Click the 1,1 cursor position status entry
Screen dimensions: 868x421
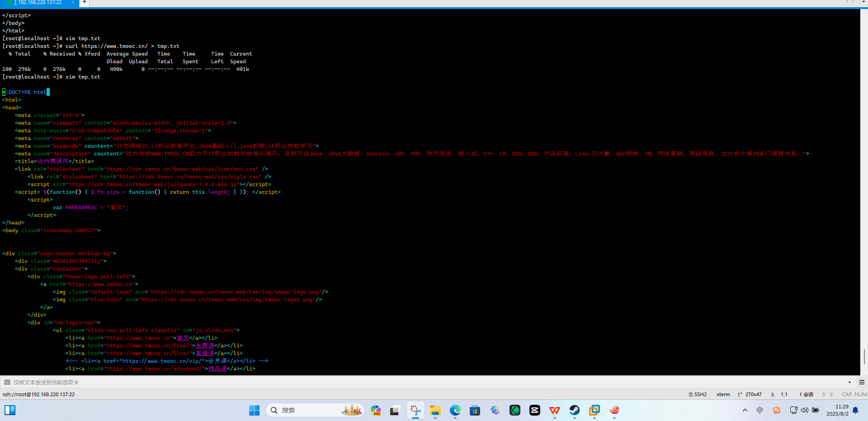[784, 394]
